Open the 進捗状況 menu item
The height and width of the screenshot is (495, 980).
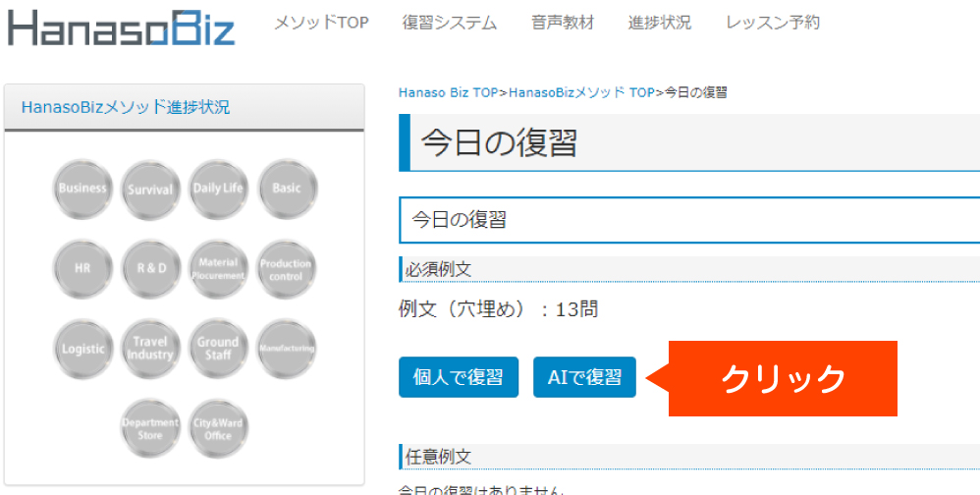tap(659, 24)
